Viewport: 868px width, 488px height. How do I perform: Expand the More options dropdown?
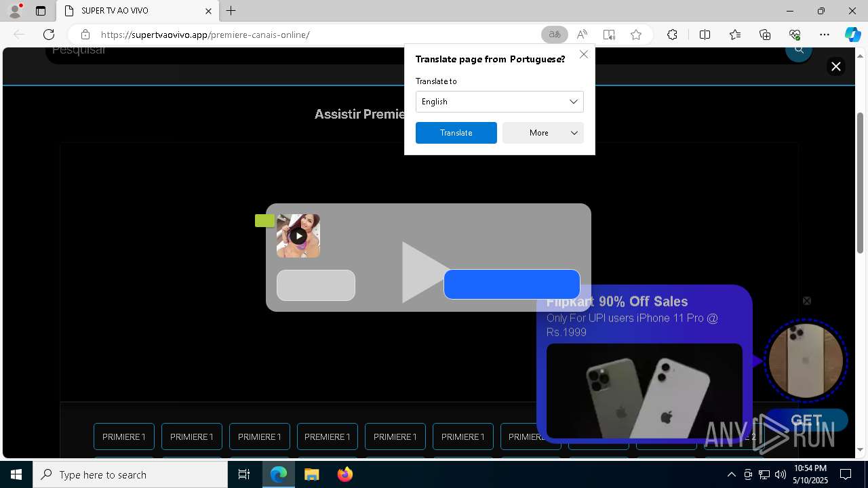pos(543,133)
